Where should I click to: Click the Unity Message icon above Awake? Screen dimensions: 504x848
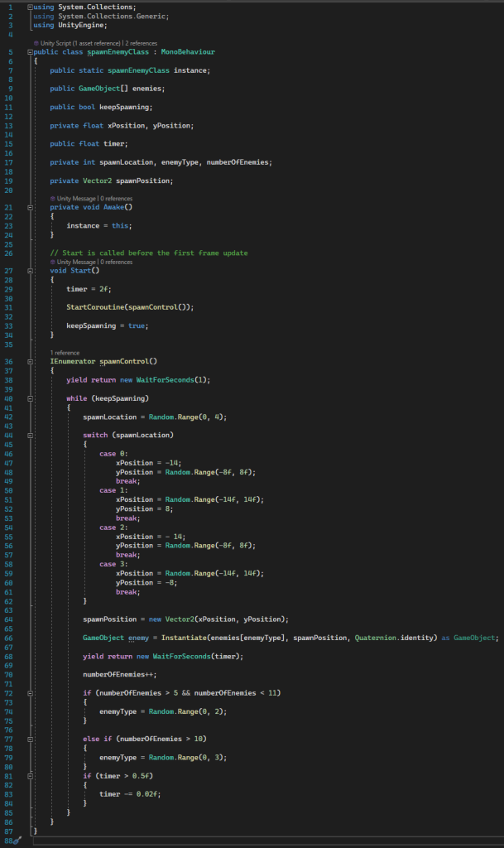point(52,199)
